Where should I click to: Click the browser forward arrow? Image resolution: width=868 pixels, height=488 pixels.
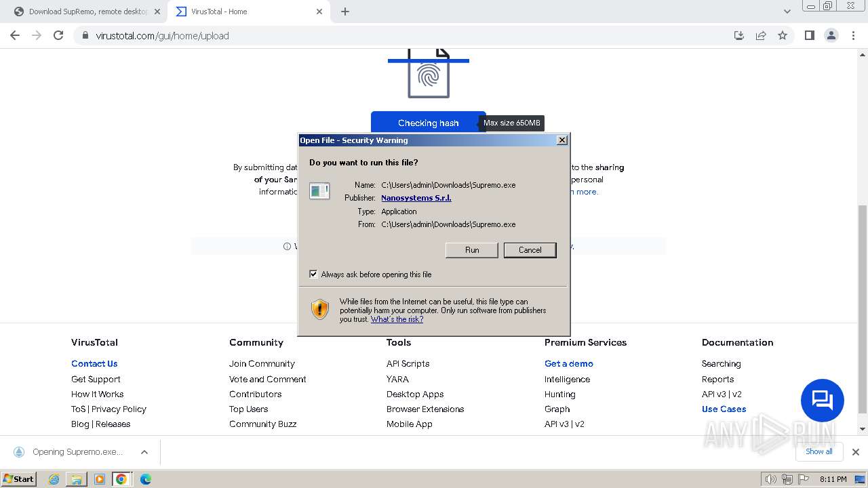[x=37, y=35]
